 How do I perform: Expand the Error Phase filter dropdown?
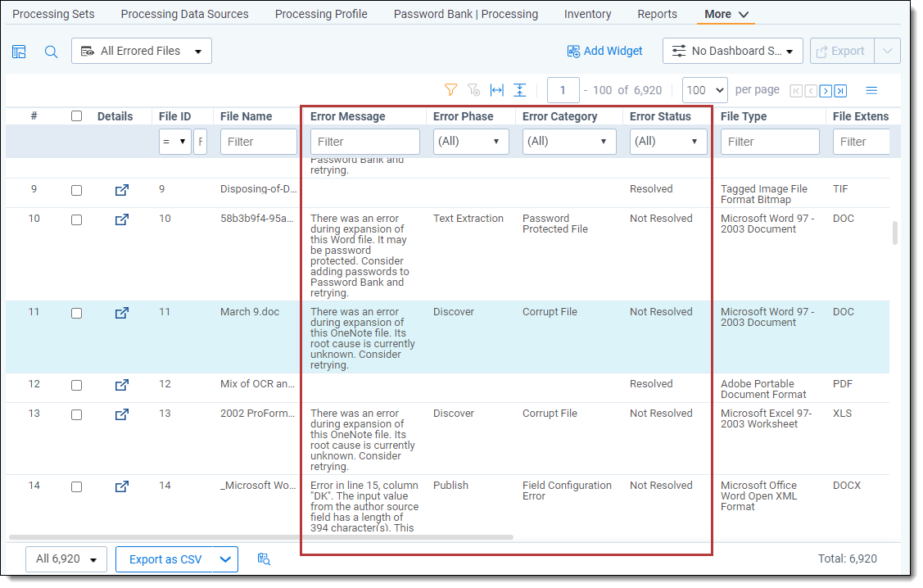470,142
